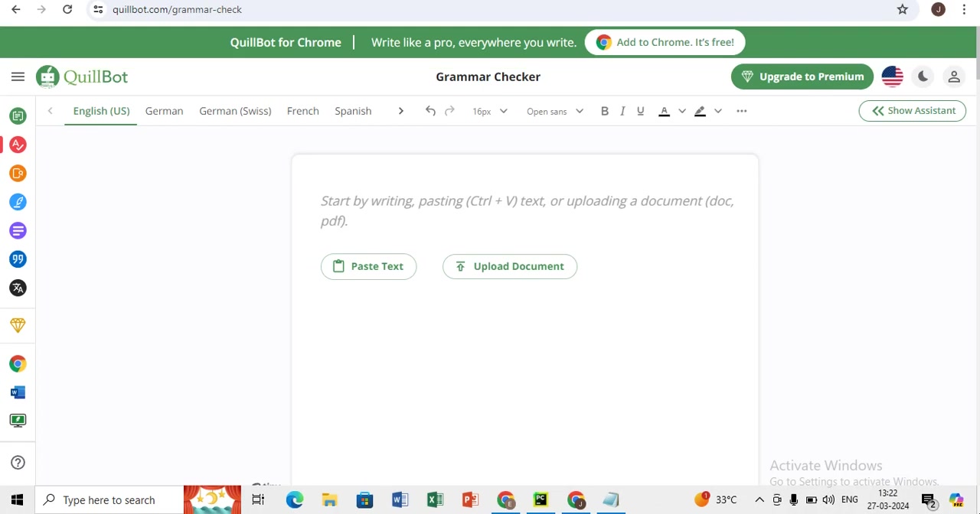Open more formatting options ellipsis
The width and height of the screenshot is (980, 514).
(741, 111)
